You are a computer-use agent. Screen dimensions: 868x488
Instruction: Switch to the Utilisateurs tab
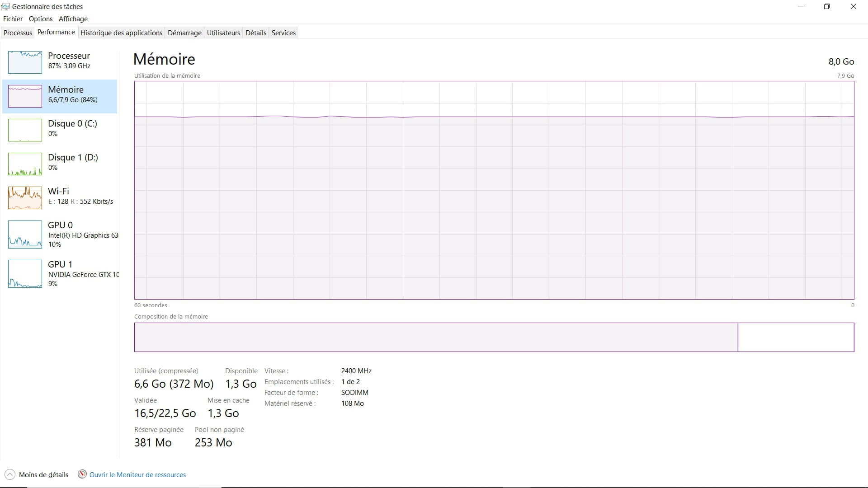pyautogui.click(x=223, y=33)
